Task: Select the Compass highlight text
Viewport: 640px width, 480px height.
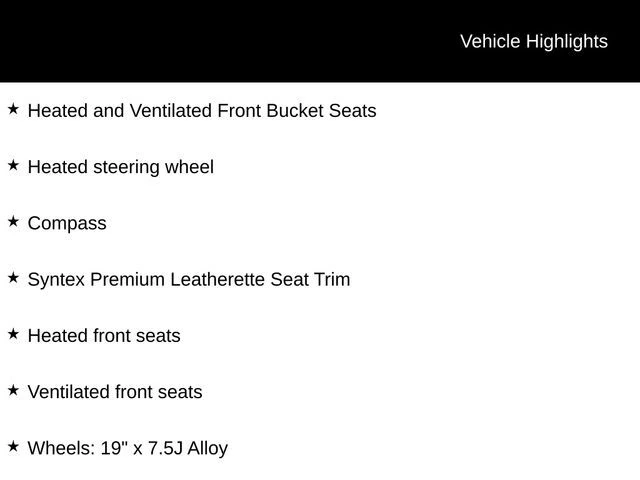Action: pos(67,223)
